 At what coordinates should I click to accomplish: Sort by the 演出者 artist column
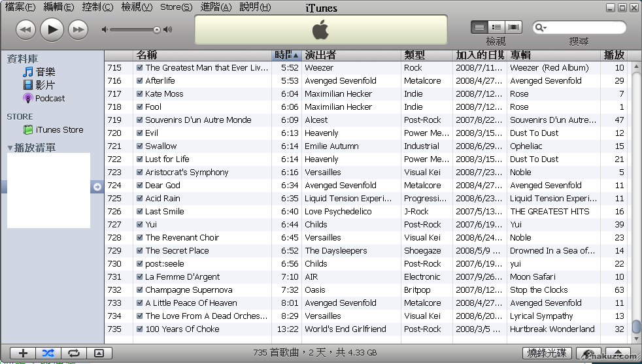tap(351, 56)
